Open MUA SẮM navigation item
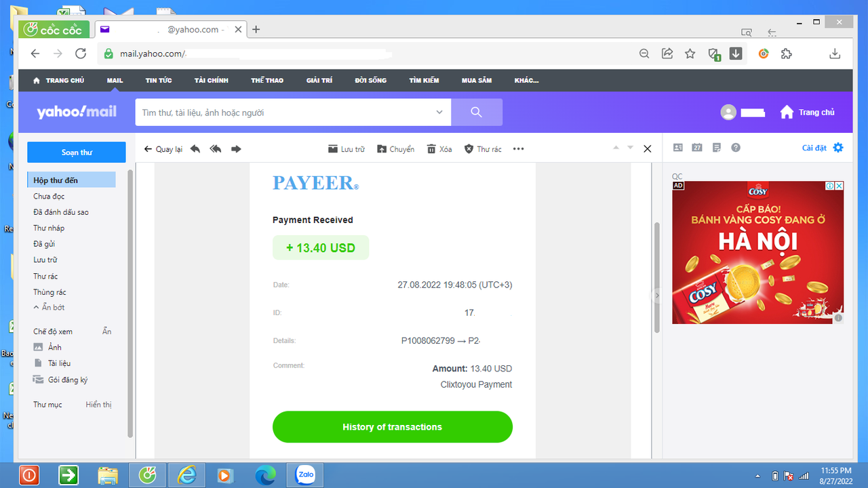Viewport: 868px width, 488px height. 477,80
